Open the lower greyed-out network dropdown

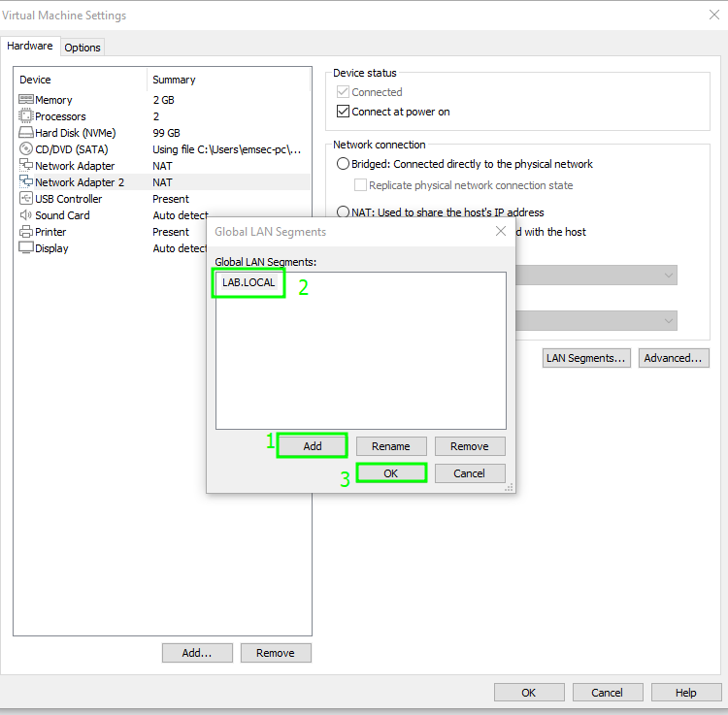point(596,320)
